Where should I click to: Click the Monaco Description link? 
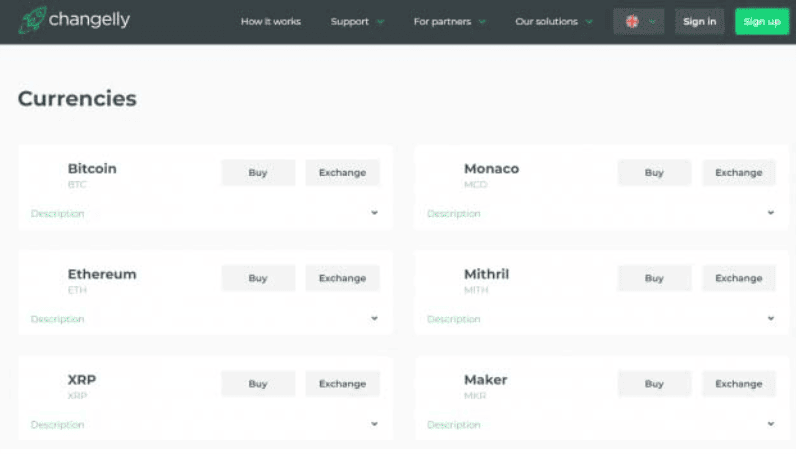click(x=454, y=213)
